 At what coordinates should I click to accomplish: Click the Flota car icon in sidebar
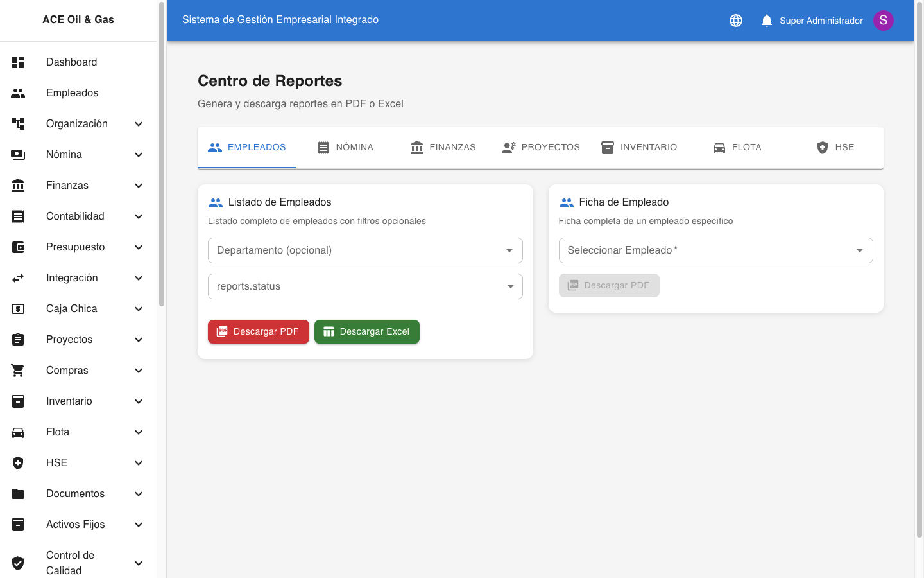18,432
